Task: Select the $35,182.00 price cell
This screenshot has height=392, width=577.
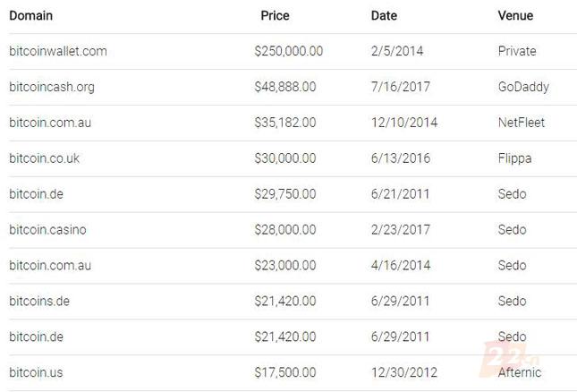Action: click(284, 123)
